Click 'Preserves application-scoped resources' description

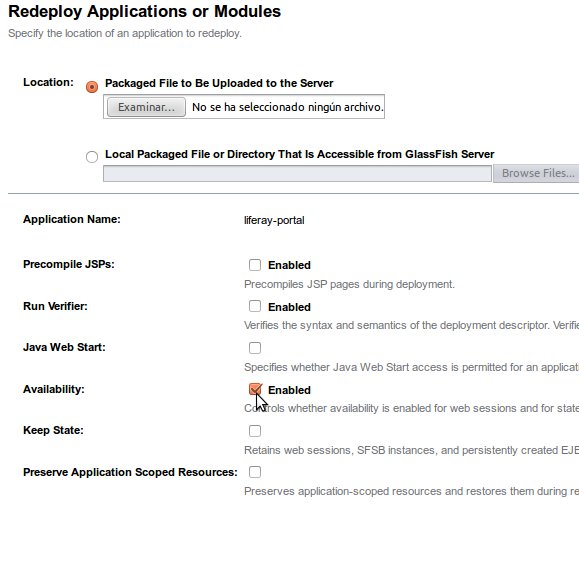[411, 491]
